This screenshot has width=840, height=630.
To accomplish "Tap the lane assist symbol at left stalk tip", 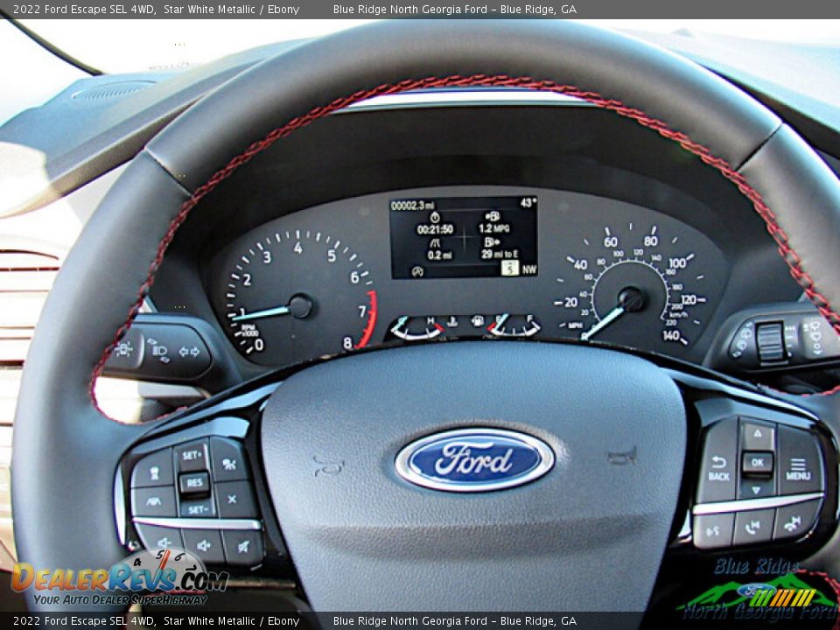I will 123,349.
